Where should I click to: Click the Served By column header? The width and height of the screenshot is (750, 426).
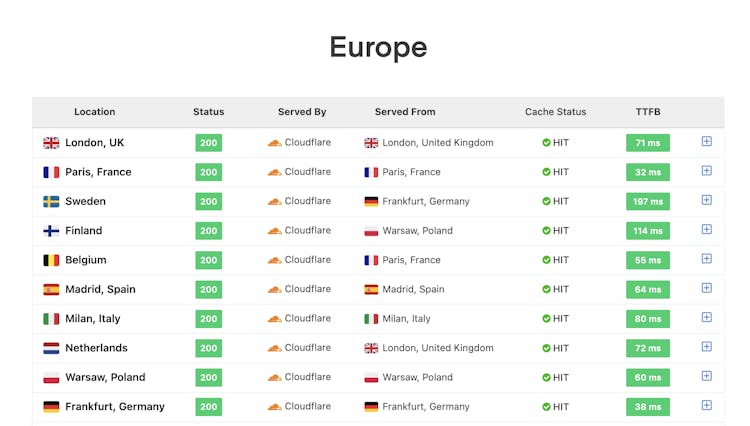pyautogui.click(x=302, y=112)
